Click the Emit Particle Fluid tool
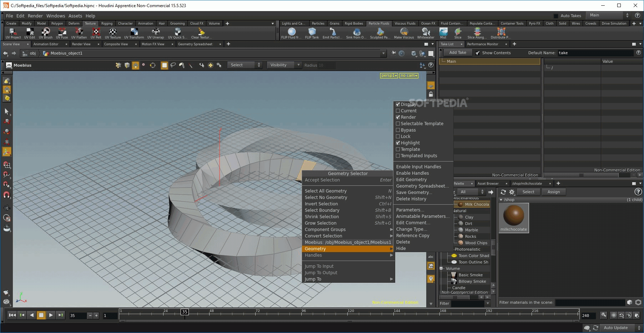The image size is (644, 333). click(332, 34)
